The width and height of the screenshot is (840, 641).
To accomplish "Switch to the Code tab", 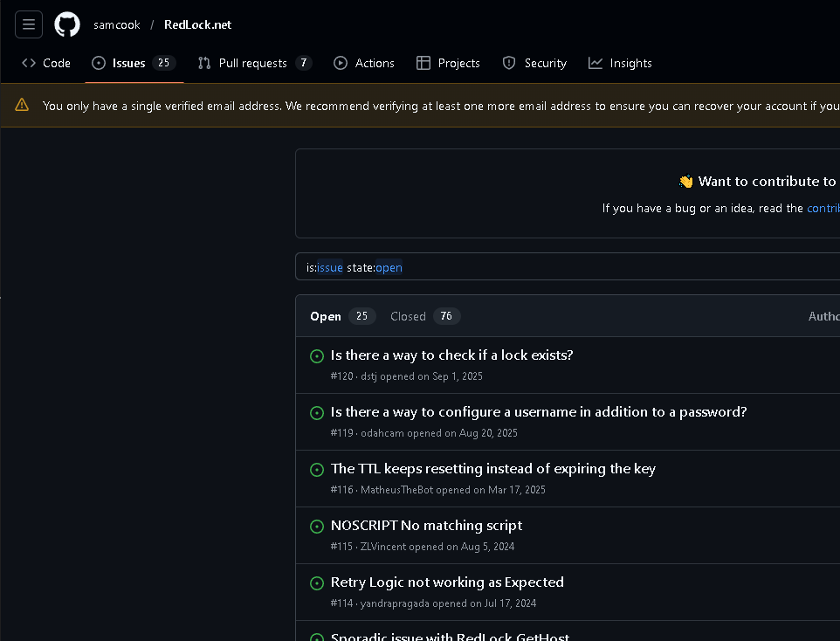I will pyautogui.click(x=46, y=63).
